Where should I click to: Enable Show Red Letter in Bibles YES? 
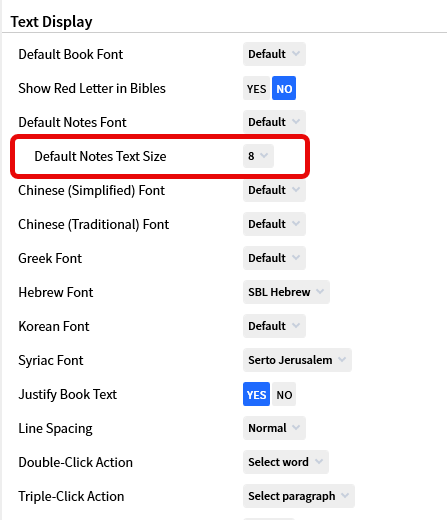pyautogui.click(x=256, y=88)
